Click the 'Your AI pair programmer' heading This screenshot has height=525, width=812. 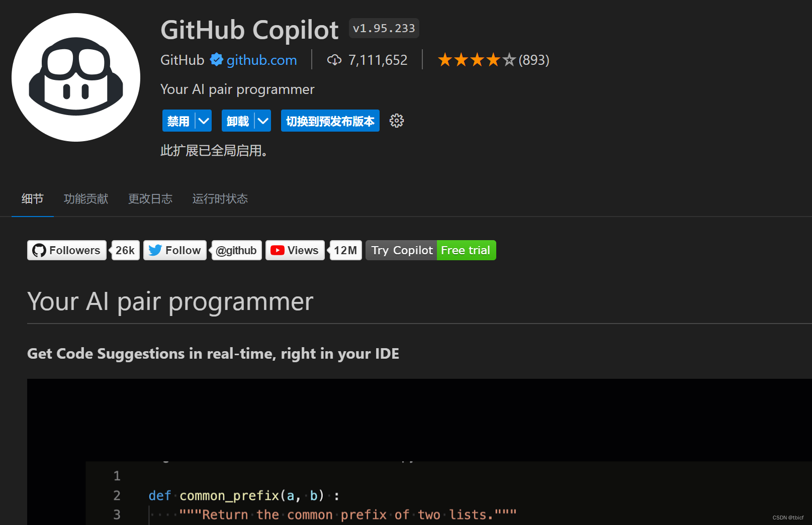click(x=170, y=301)
